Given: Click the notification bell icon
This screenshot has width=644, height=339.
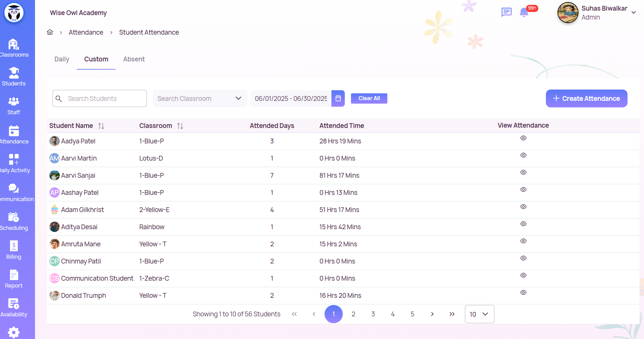Looking at the screenshot, I should tap(524, 13).
